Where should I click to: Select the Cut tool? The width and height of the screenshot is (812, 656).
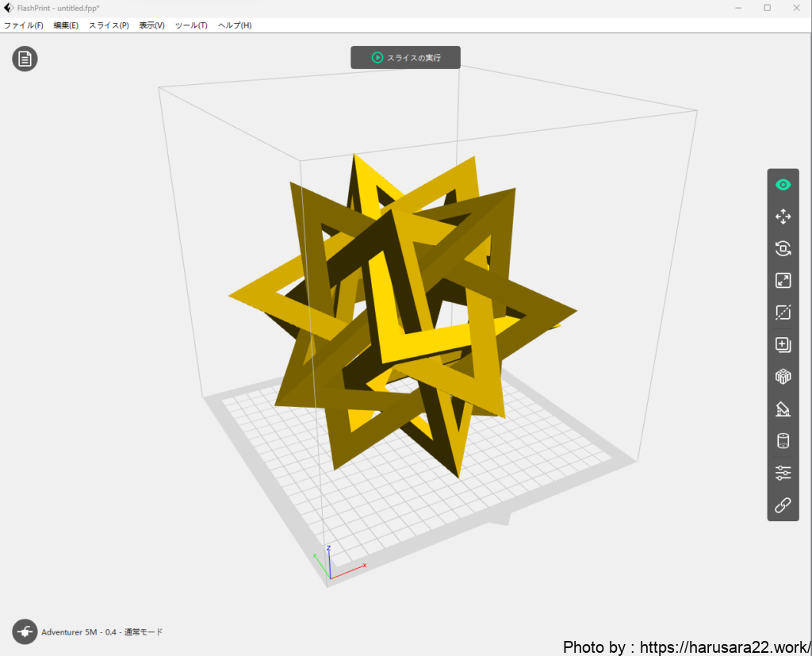coord(783,313)
